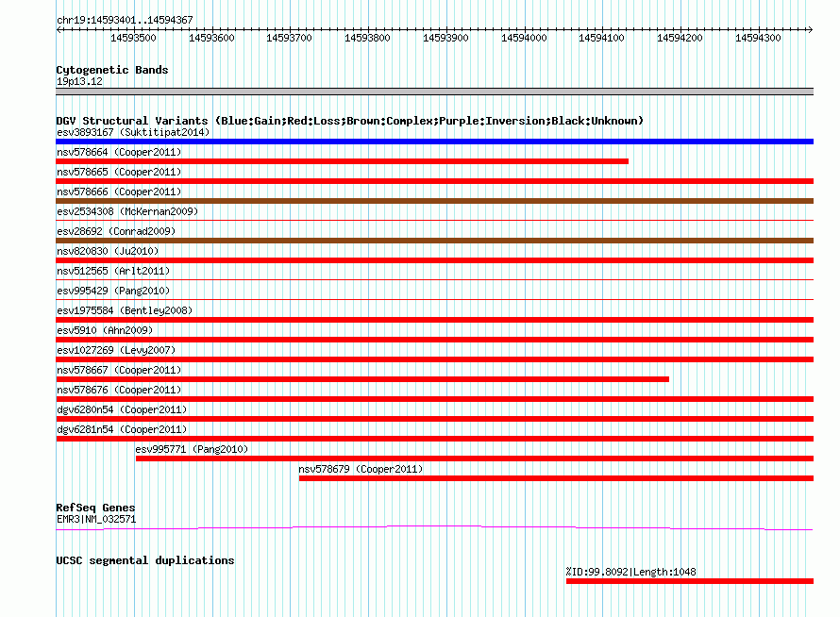840x617 pixels.
Task: Click the nsv578676 (Cooper2011) label
Action: 119,390
